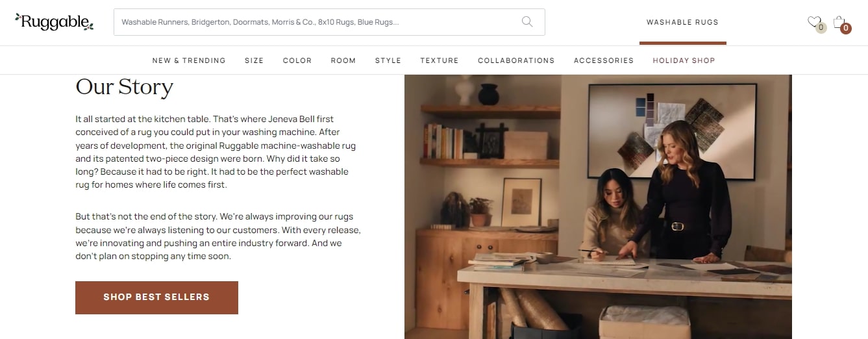Viewport: 868px width, 339px height.
Task: Click the paragraph starting 'But that's not the end'
Action: coord(218,236)
